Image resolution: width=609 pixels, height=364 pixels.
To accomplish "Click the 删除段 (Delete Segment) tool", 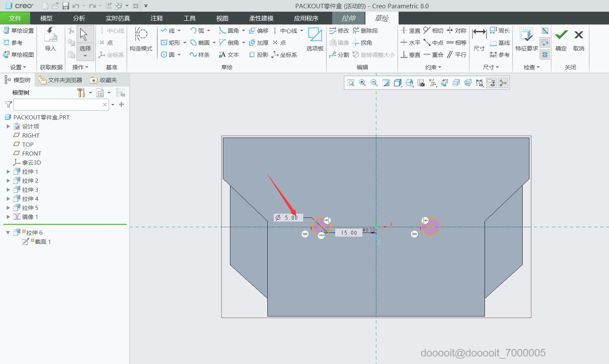I will pyautogui.click(x=365, y=31).
